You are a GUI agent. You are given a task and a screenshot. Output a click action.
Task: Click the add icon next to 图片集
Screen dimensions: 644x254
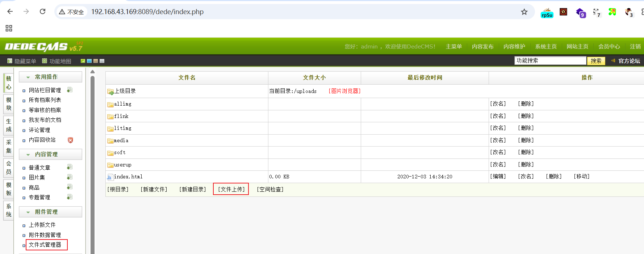pyautogui.click(x=70, y=177)
